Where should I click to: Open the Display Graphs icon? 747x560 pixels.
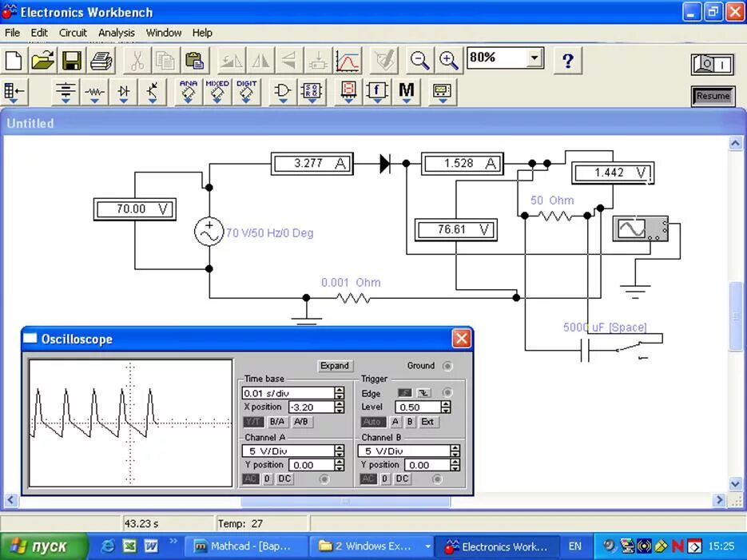[348, 60]
